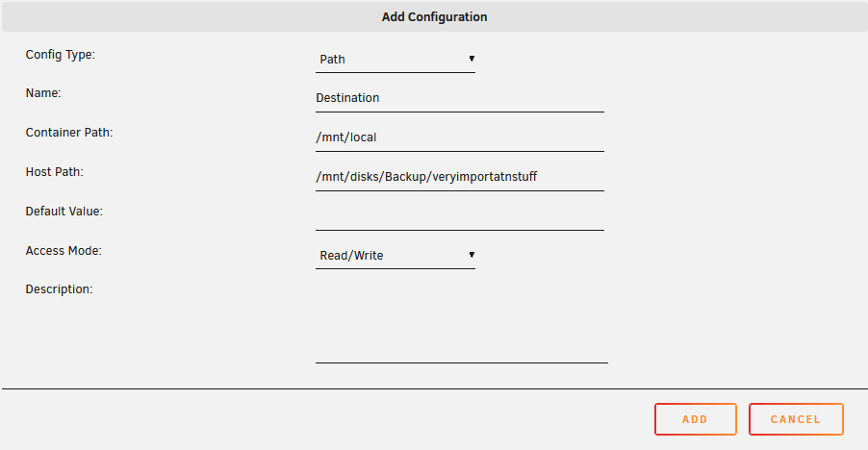Click the arrow on the Config Type selector

click(x=472, y=59)
